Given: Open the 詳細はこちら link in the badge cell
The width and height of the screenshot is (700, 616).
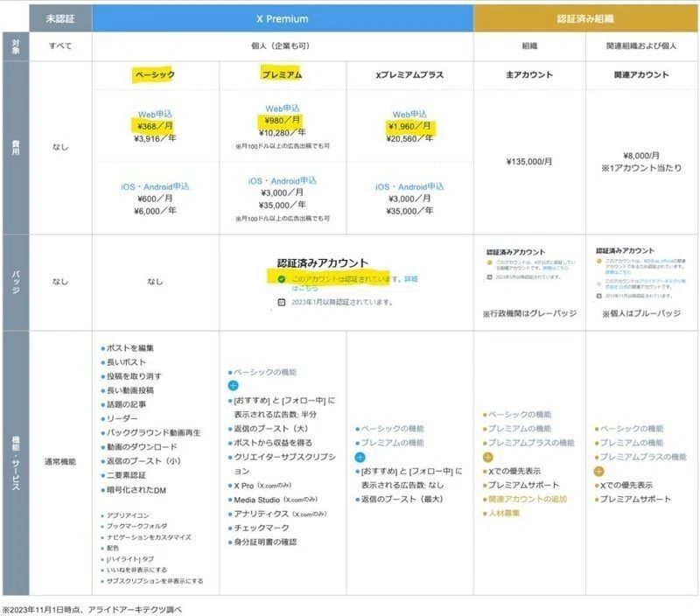Looking at the screenshot, I should pos(410,279).
